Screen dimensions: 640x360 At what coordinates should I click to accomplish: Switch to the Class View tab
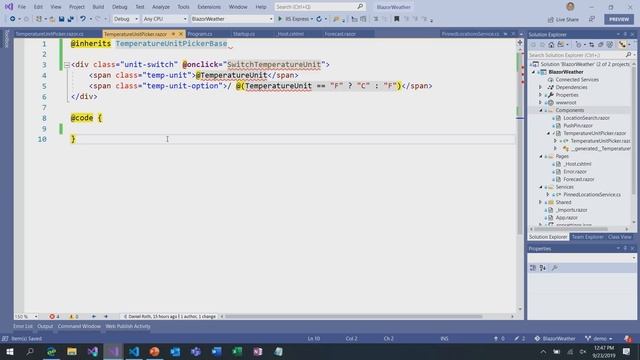click(619, 237)
